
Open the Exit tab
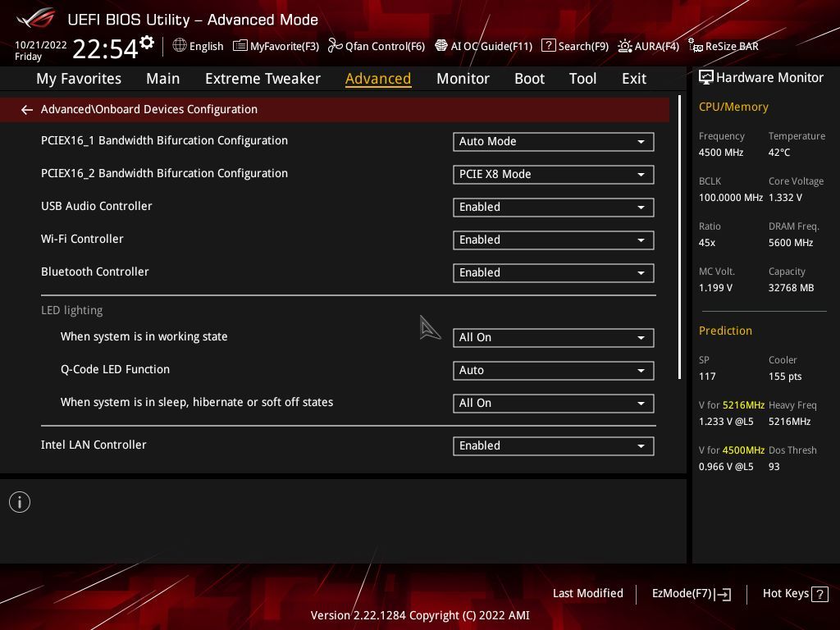click(x=634, y=79)
